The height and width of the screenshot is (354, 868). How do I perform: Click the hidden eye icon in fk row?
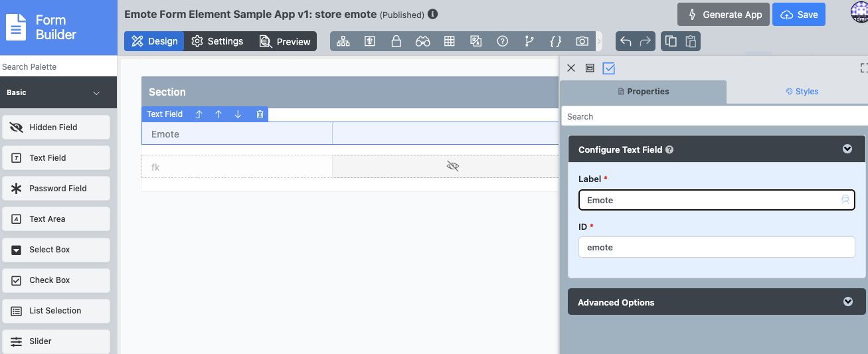coord(453,167)
